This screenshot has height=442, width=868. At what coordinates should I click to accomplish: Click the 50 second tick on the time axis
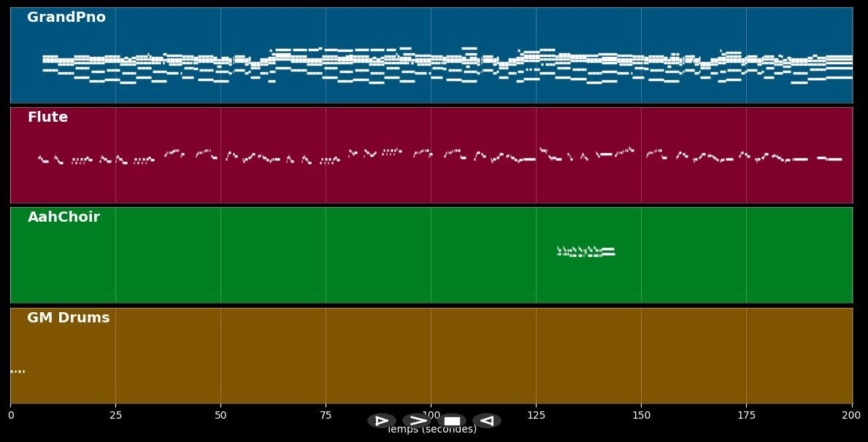pyautogui.click(x=220, y=415)
